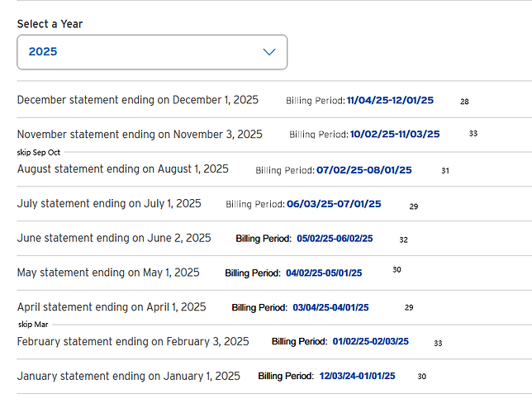Open May statement ending May 1, 2025
This screenshot has width=532, height=413.
[x=108, y=273]
